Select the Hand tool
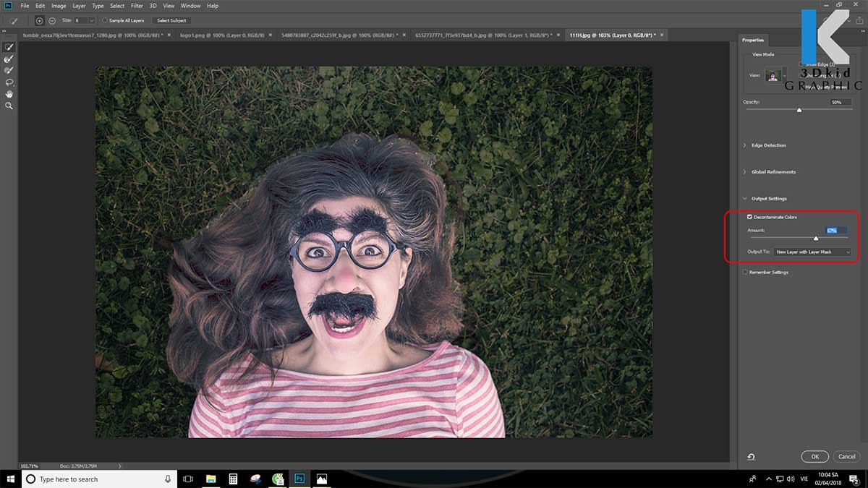The image size is (868, 488). point(9,94)
